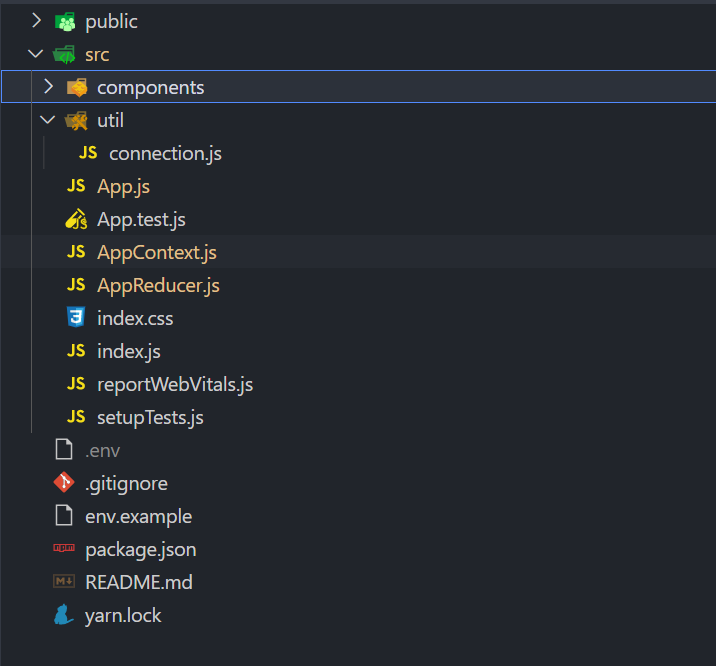Open AppContext.js file
Viewport: 716px width, 666px height.
click(x=157, y=252)
